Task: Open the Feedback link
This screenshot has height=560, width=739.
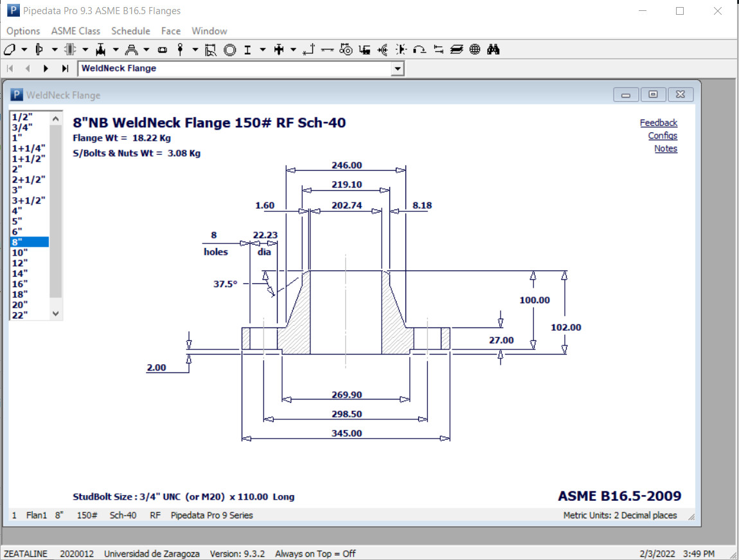Action: pos(658,123)
